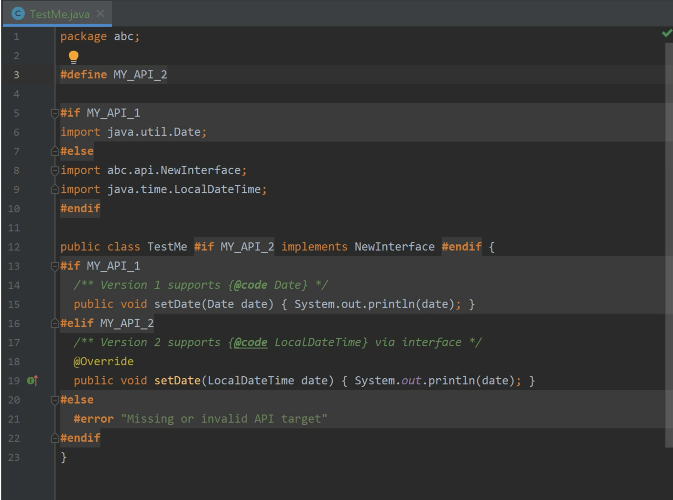
Task: Click the @Override annotation on line 18
Action: [x=103, y=361]
